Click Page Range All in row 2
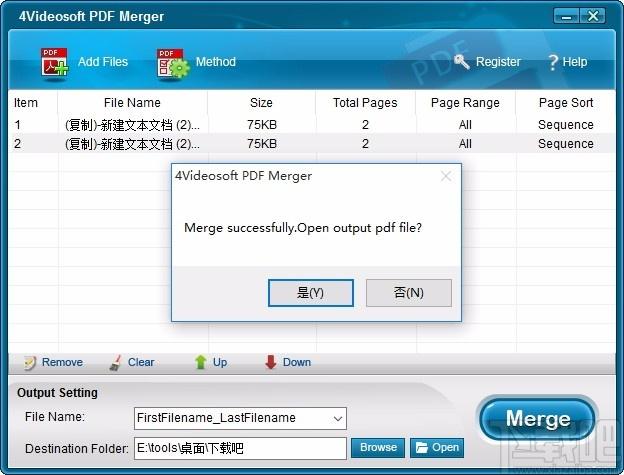The width and height of the screenshot is (624, 475). click(465, 144)
